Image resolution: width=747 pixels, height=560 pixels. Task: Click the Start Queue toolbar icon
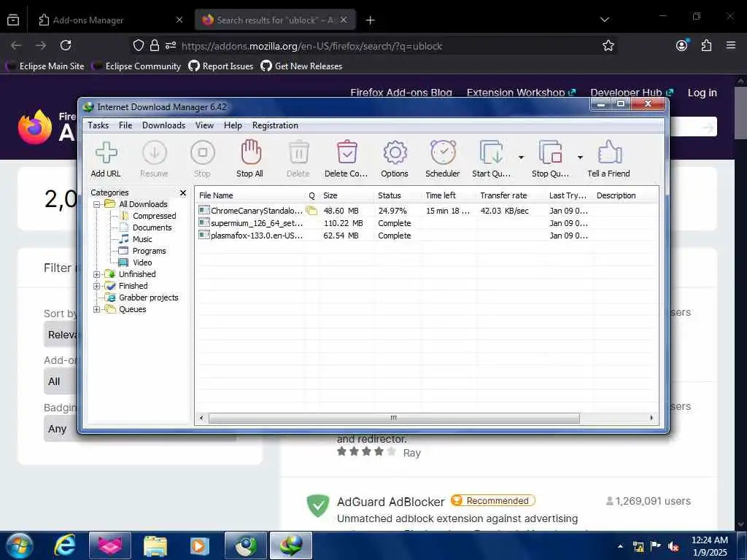pyautogui.click(x=491, y=159)
